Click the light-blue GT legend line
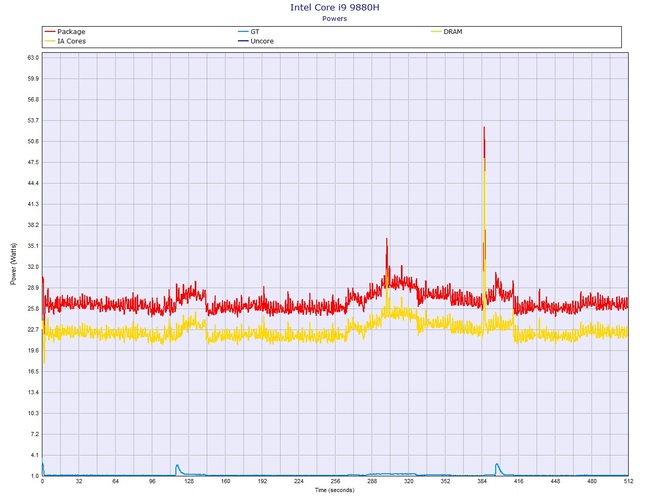This screenshot has width=670, height=502. point(243,32)
